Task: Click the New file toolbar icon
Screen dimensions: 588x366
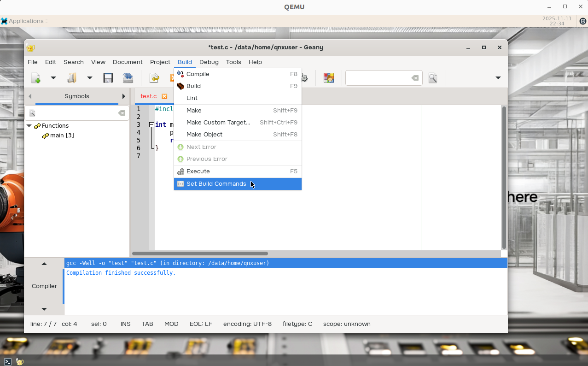Action: coord(35,78)
